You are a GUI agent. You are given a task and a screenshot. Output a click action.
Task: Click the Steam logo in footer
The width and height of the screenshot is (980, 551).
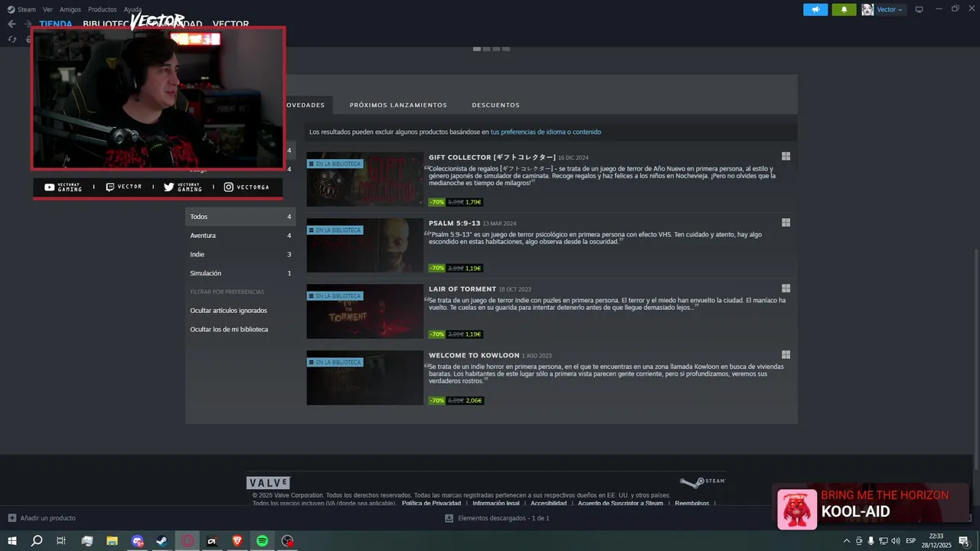[702, 482]
